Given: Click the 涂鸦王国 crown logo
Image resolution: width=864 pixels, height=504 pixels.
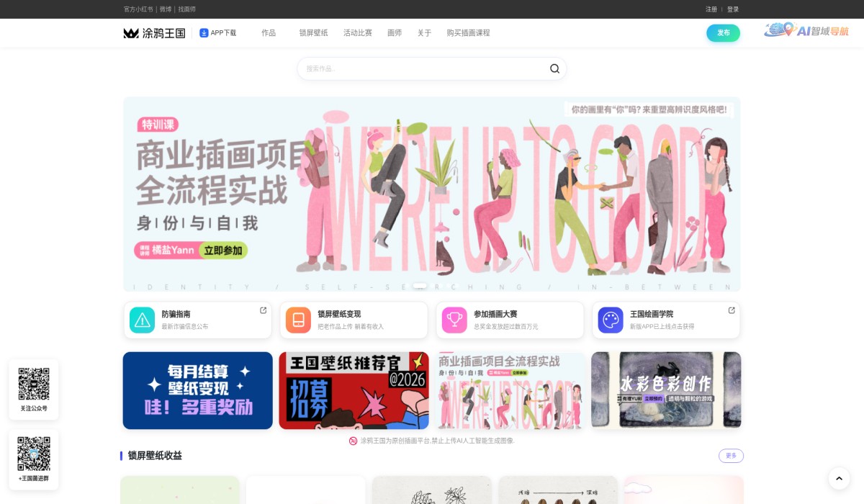Looking at the screenshot, I should [131, 32].
